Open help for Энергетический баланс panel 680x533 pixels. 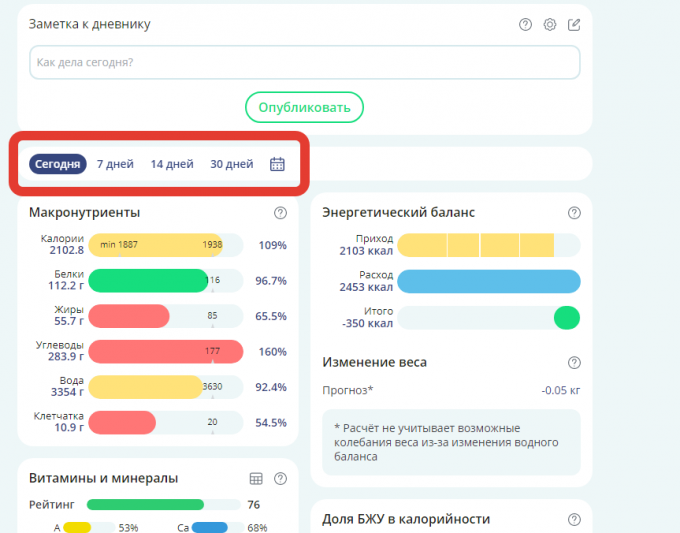(x=574, y=213)
